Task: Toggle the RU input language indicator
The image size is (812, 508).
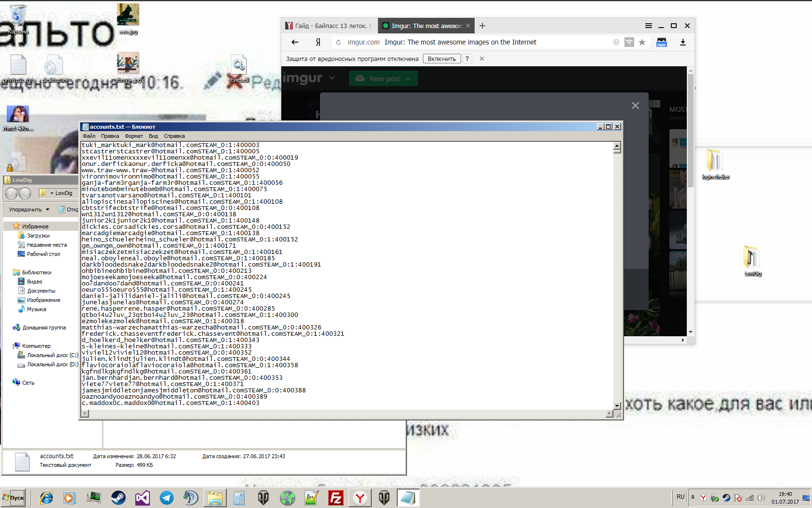Action: pos(681,497)
